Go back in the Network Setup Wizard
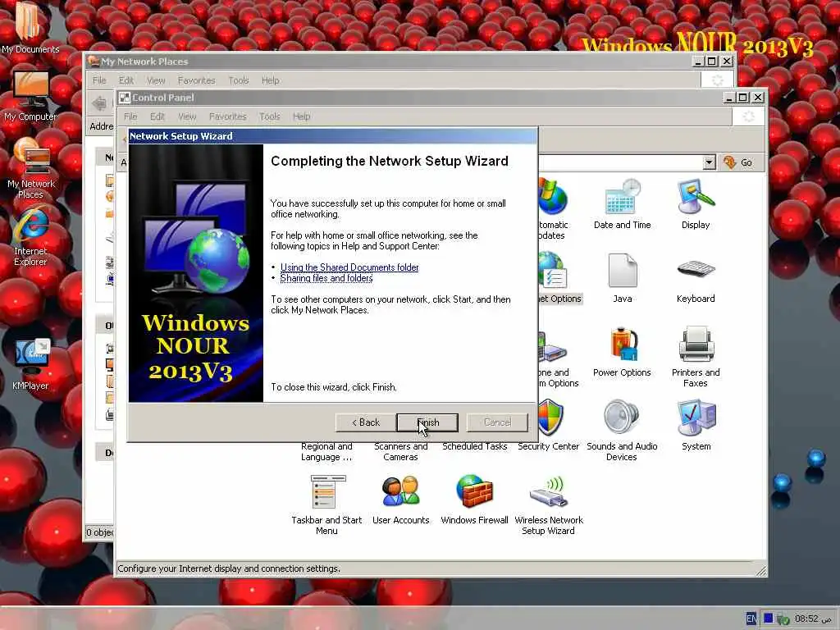 click(x=366, y=422)
